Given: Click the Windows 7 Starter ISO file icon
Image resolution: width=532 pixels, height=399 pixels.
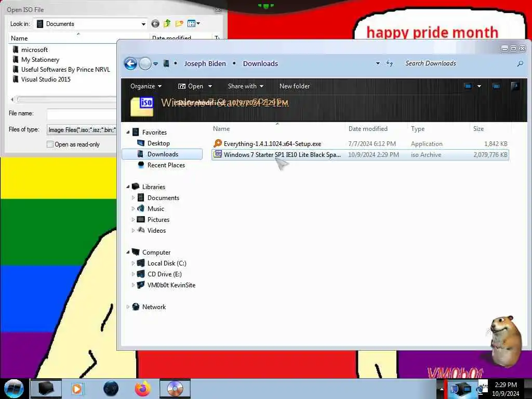Looking at the screenshot, I should 218,154.
